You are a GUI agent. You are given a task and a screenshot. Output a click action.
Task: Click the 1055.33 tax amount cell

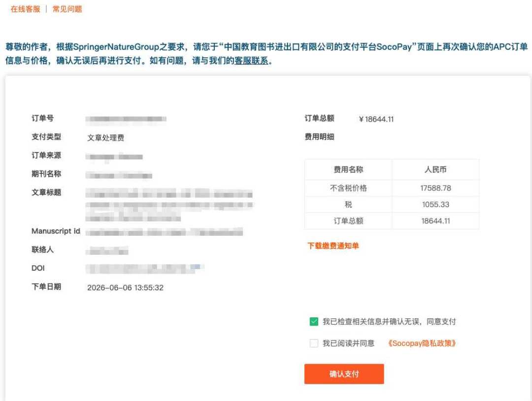pos(435,204)
